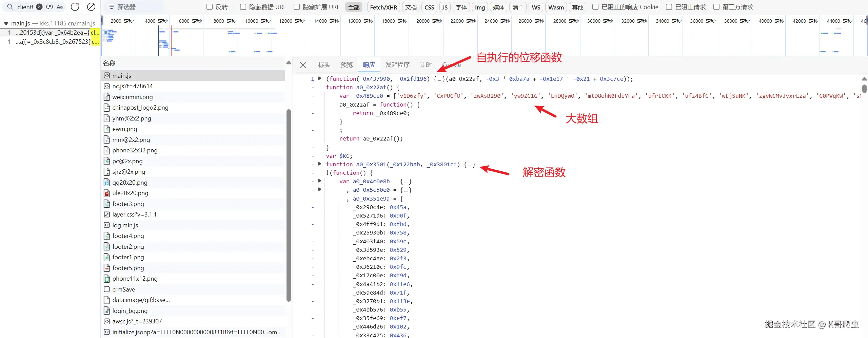Click the request list vertical scrollbar
868x338 pixels.
click(x=289, y=205)
